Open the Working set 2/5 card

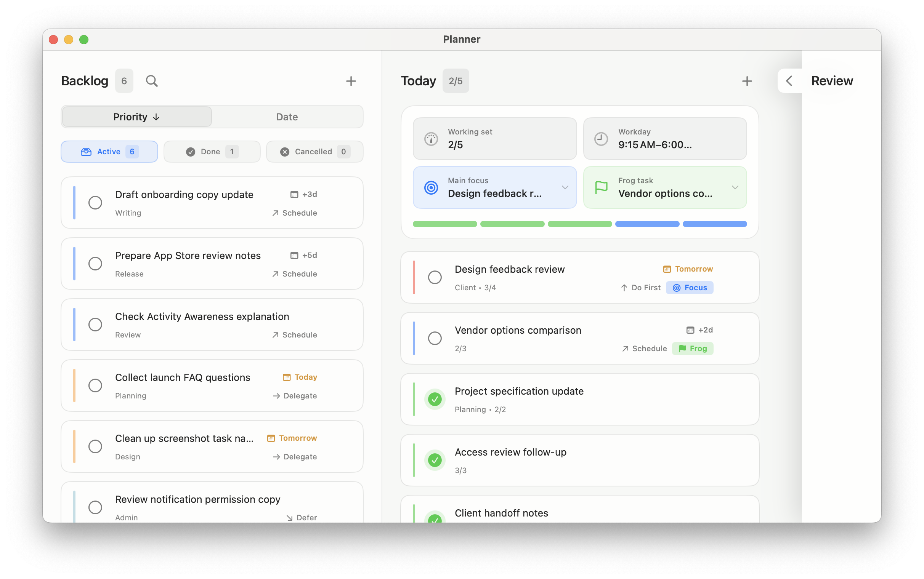click(494, 139)
